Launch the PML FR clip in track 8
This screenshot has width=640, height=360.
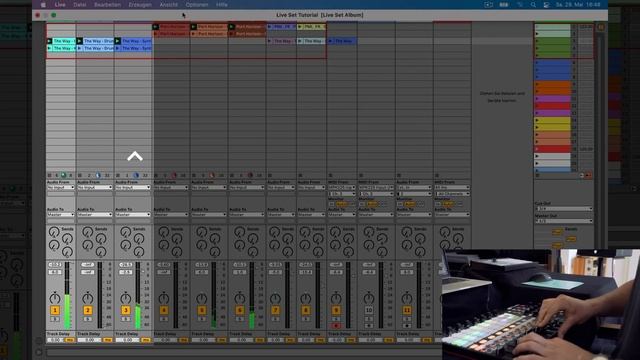coord(300,27)
